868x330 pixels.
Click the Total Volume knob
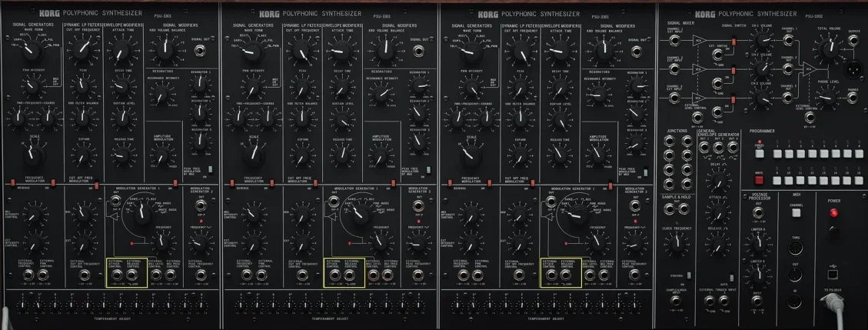pyautogui.click(x=830, y=48)
